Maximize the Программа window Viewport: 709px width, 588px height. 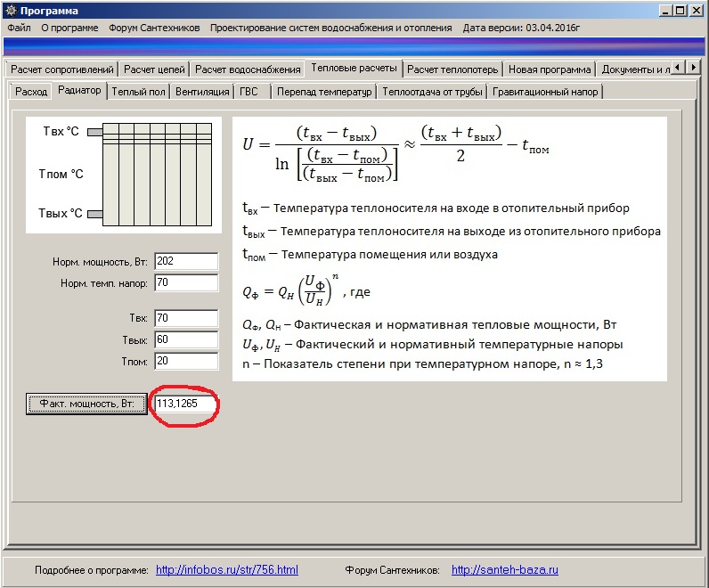[x=680, y=11]
